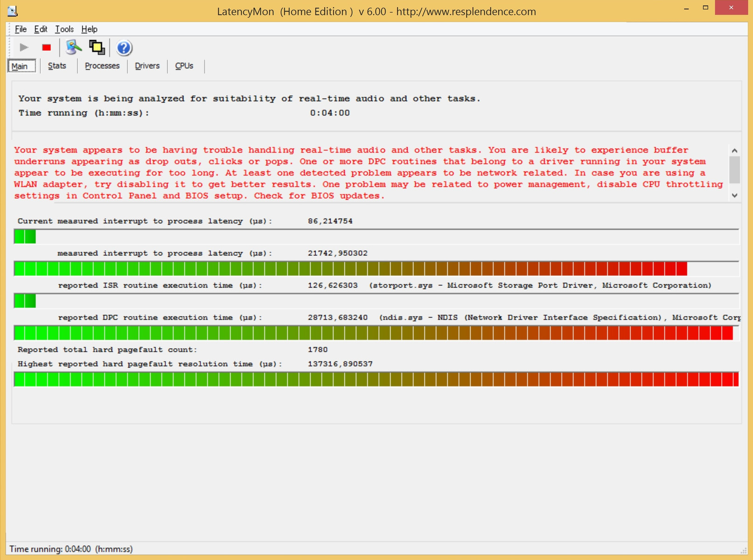
Task: Close the LatencyMon window
Action: pyautogui.click(x=731, y=8)
